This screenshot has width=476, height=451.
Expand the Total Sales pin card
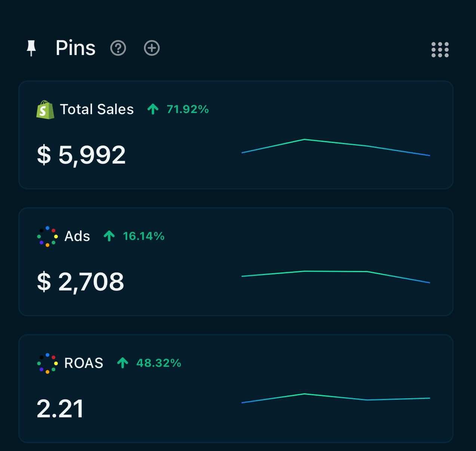pyautogui.click(x=236, y=134)
